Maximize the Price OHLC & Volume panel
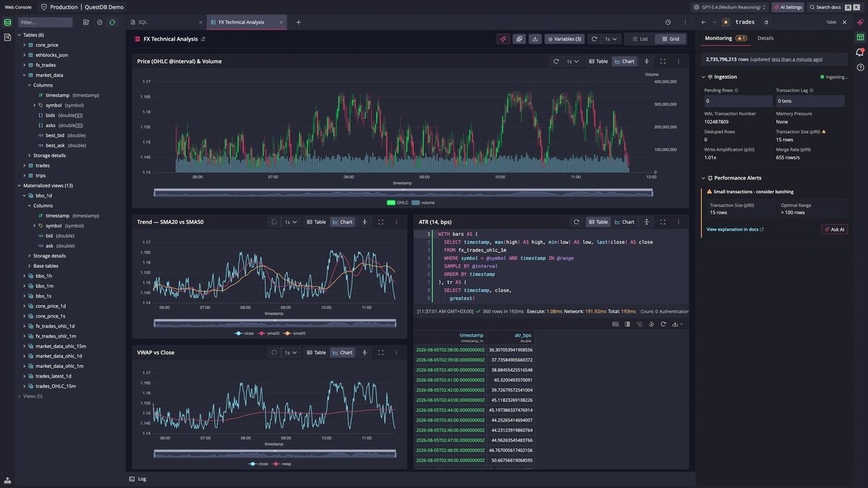 click(663, 61)
